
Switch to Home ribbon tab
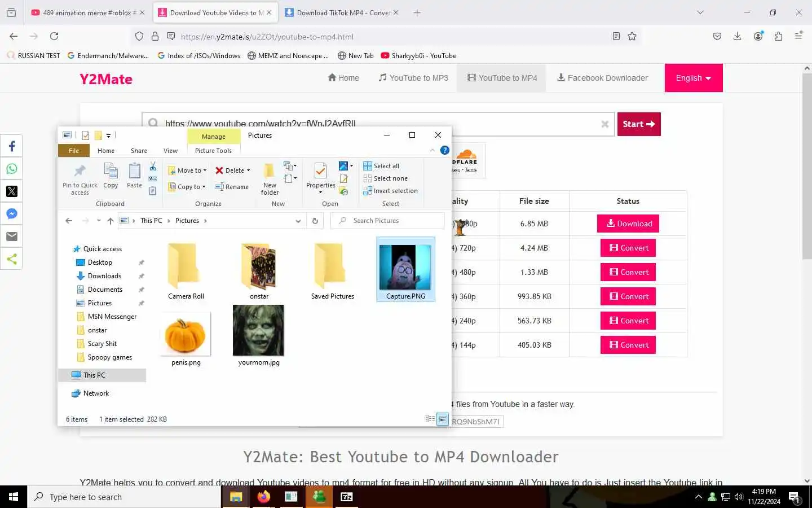pos(106,151)
